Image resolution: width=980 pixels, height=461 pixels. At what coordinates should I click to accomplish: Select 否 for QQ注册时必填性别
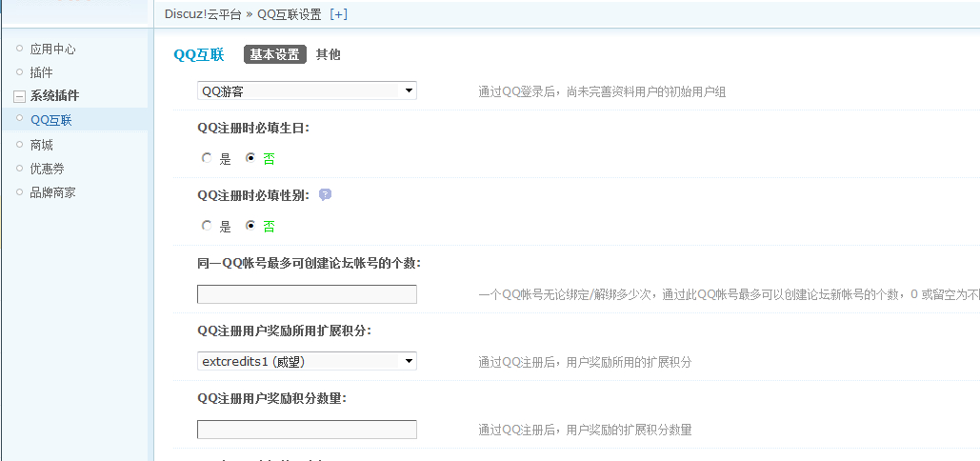pos(250,226)
